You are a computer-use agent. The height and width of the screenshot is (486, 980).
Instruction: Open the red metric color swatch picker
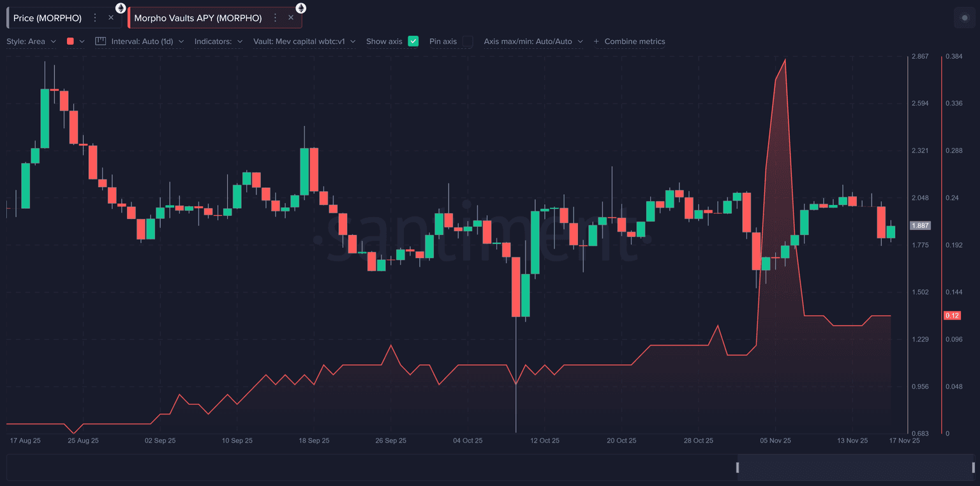[x=75, y=42]
